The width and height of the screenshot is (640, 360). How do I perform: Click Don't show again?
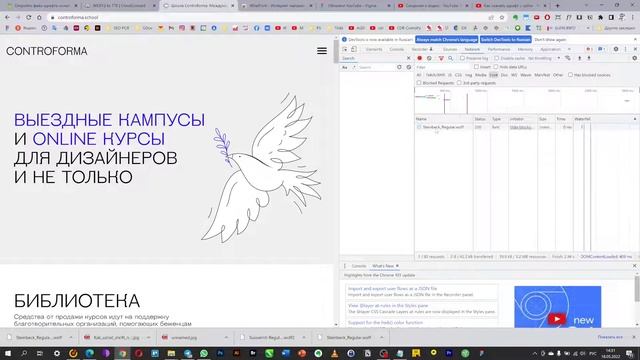(550, 40)
